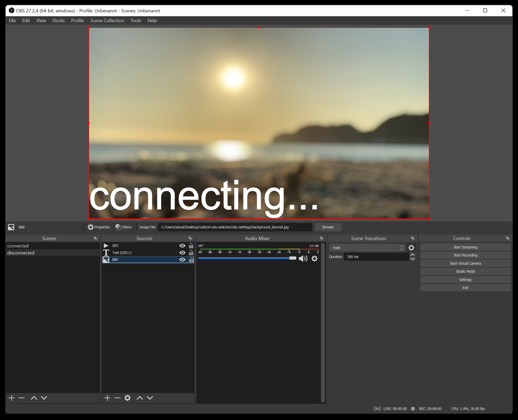The width and height of the screenshot is (518, 420).
Task: Decrease transition duration with down arrow
Action: point(412,259)
